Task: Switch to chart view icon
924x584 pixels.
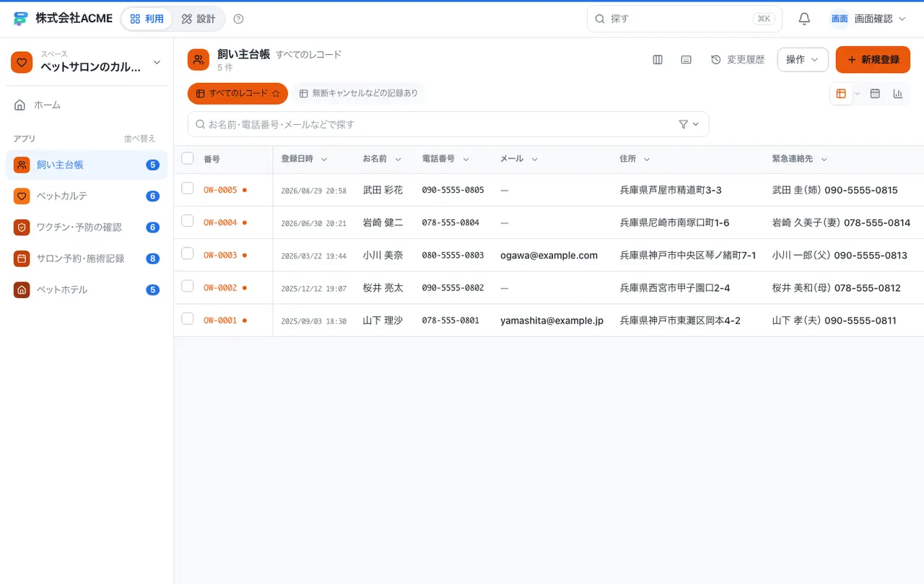Action: [898, 94]
